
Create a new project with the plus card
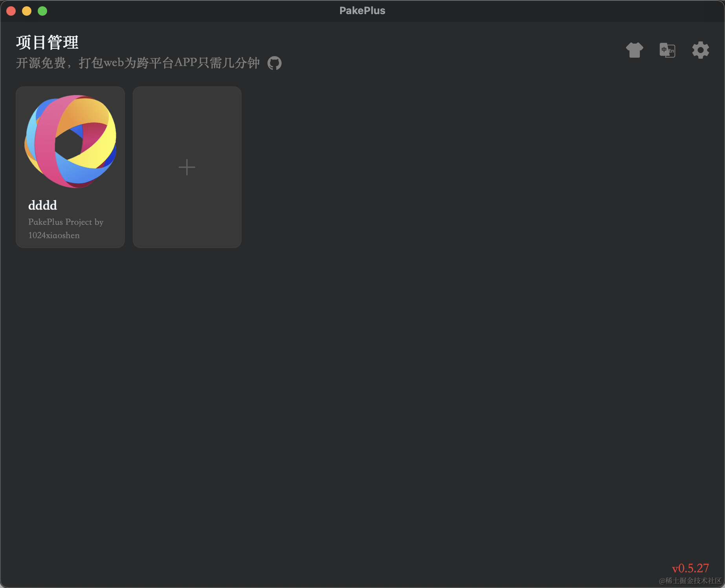point(187,167)
